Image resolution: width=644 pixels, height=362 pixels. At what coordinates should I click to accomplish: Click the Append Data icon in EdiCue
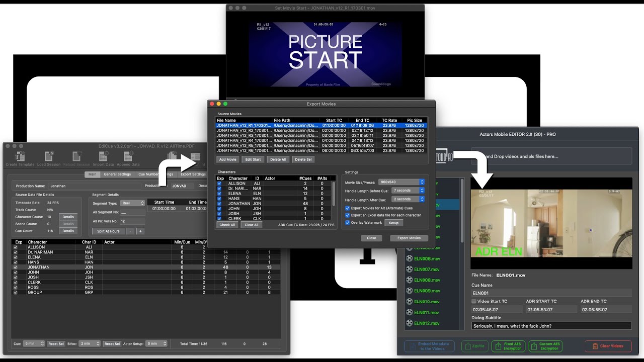click(128, 156)
